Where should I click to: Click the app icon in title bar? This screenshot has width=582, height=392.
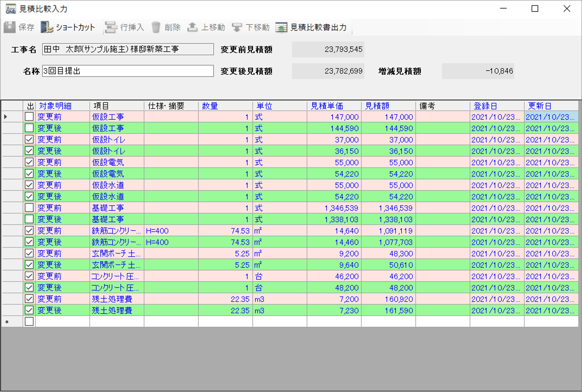pos(10,9)
